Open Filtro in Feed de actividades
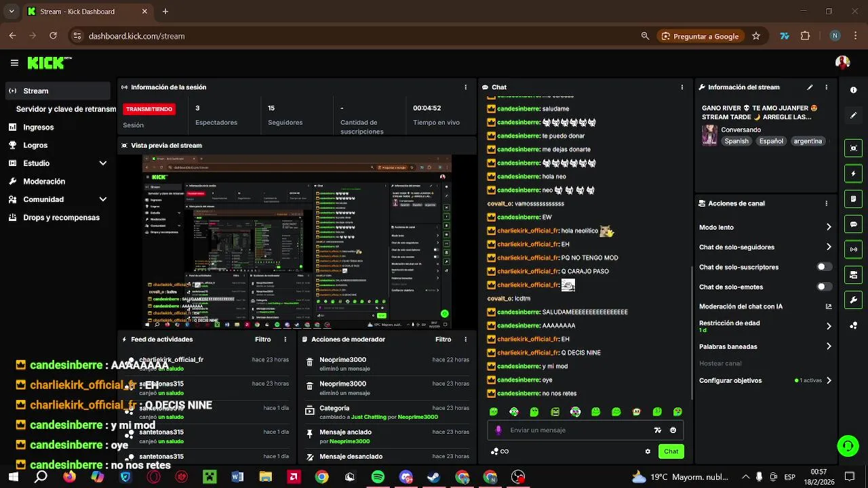The image size is (868, 488). (262, 340)
